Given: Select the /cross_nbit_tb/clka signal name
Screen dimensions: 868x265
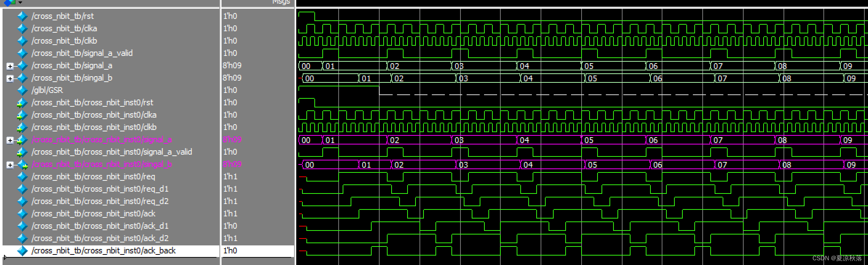Looking at the screenshot, I should [64, 28].
